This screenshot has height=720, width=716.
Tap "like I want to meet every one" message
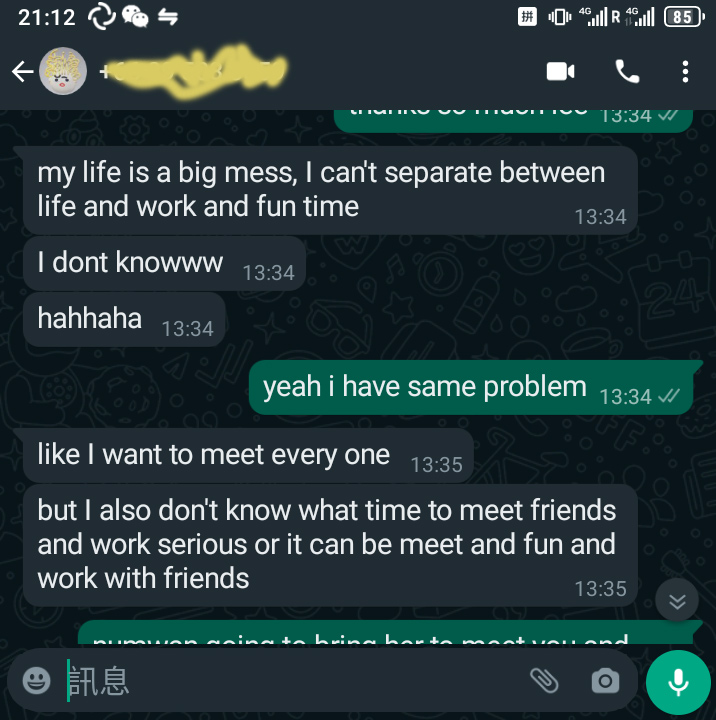[x=248, y=456]
